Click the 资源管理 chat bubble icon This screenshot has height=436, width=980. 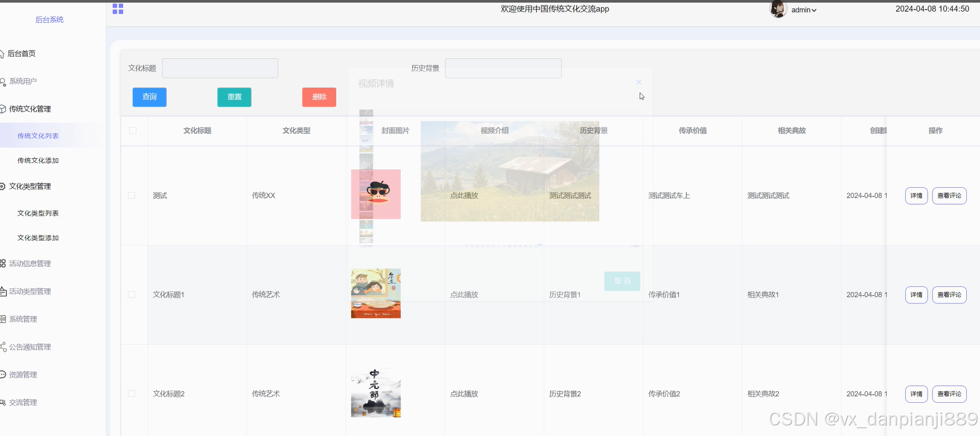[x=3, y=375]
